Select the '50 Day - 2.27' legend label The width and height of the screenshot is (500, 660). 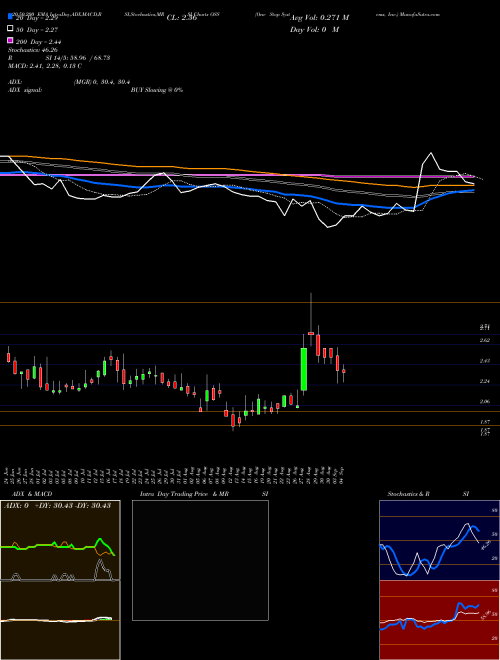pos(37,30)
